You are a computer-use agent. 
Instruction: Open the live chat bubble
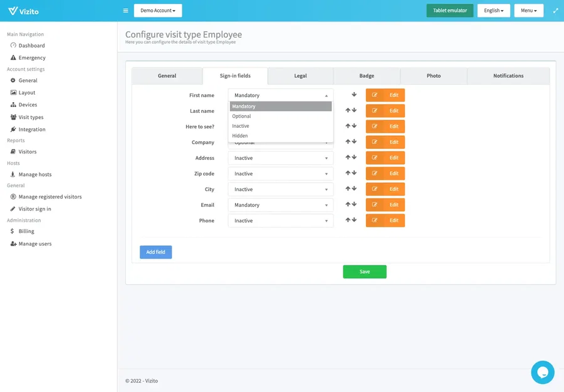[x=542, y=372]
